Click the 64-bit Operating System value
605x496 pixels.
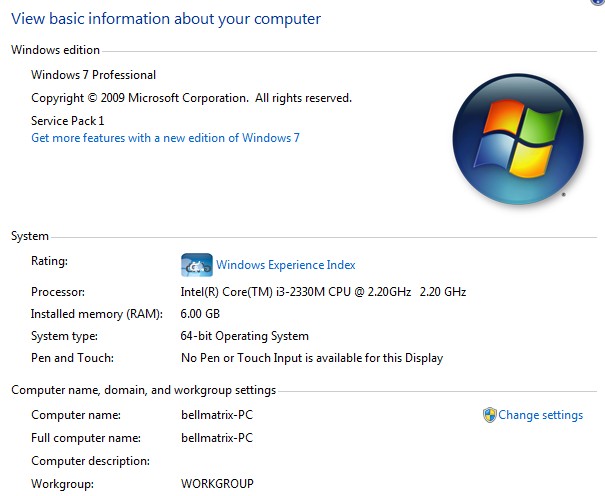tap(245, 336)
